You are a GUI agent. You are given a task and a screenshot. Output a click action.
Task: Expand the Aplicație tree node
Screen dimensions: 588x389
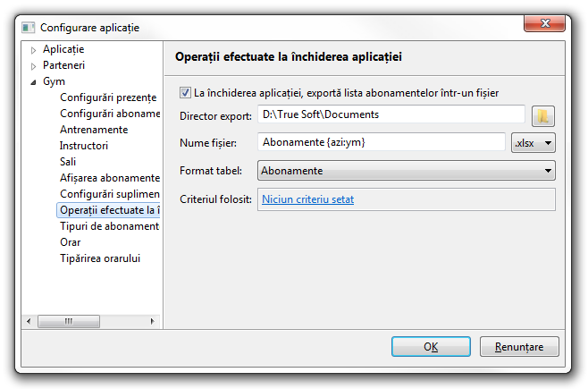click(x=34, y=49)
